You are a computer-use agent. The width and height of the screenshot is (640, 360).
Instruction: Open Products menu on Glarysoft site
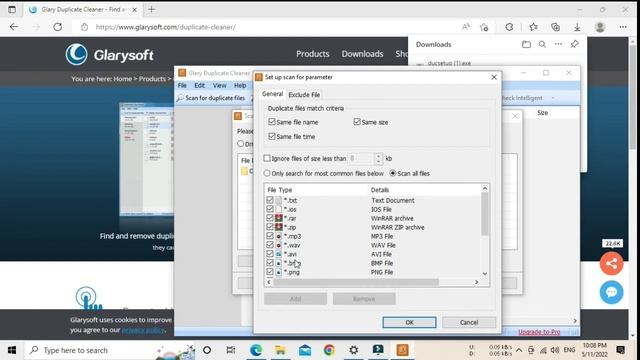click(313, 54)
